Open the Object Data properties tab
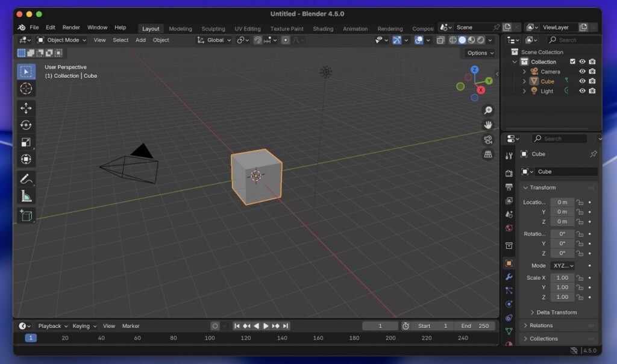 point(509,331)
